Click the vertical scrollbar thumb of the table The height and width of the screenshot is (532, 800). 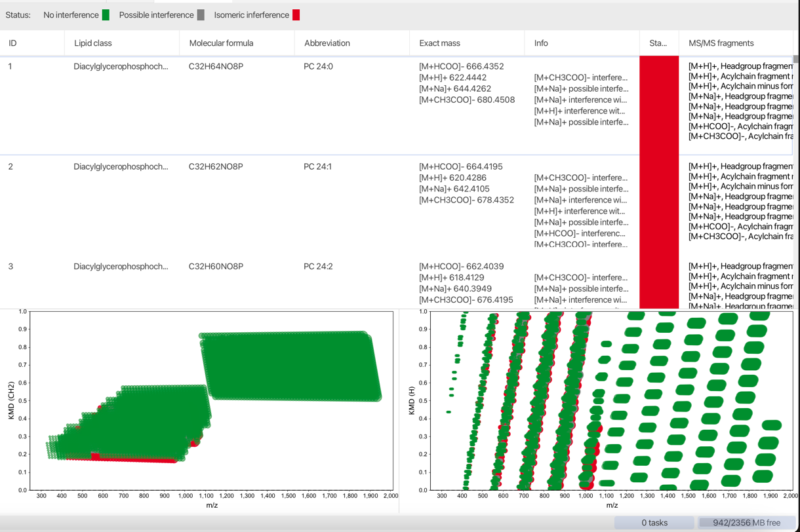(x=796, y=60)
